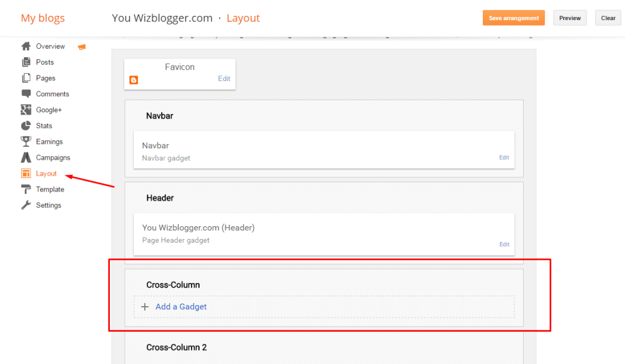Click the Earnings trophy icon

[26, 141]
